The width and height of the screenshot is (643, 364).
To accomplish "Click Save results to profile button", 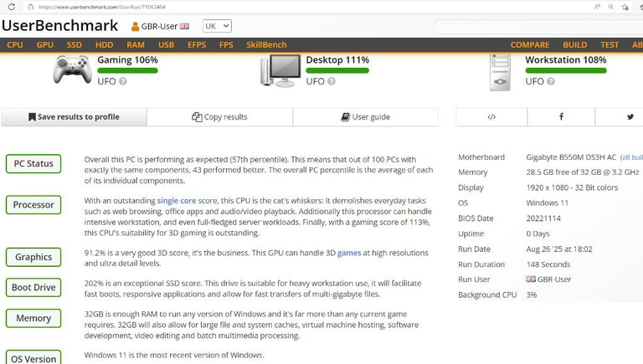I will click(74, 117).
